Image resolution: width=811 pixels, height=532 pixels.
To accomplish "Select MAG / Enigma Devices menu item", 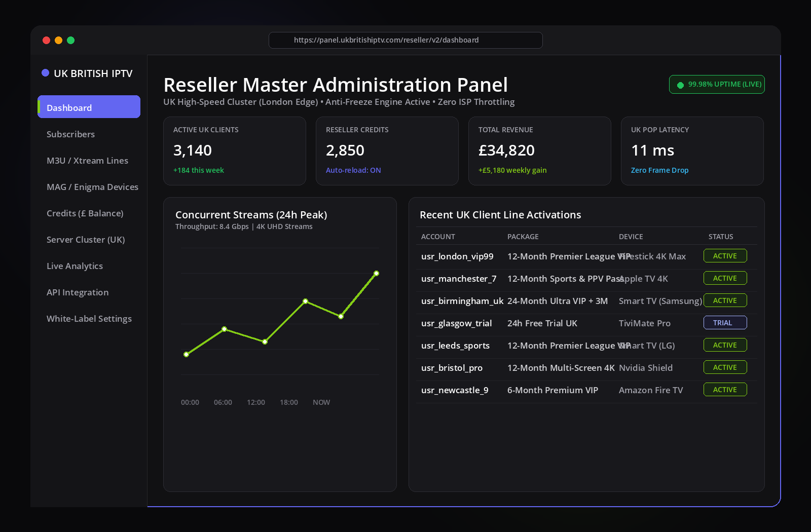I will click(92, 187).
